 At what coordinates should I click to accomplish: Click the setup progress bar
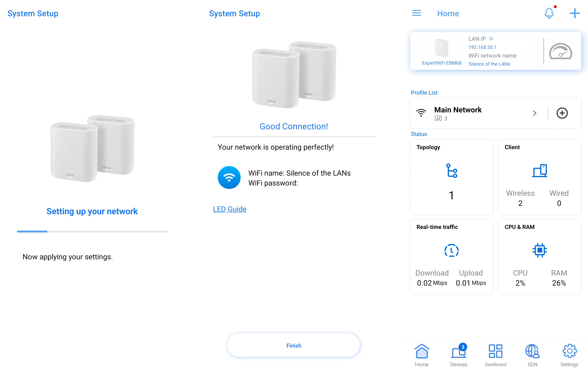tap(92, 231)
